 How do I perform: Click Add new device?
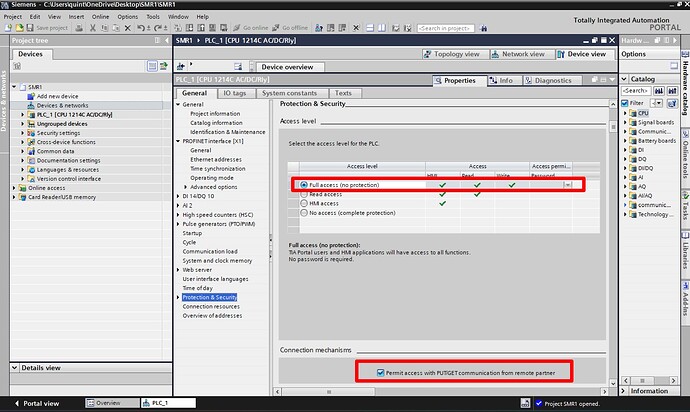tap(57, 96)
